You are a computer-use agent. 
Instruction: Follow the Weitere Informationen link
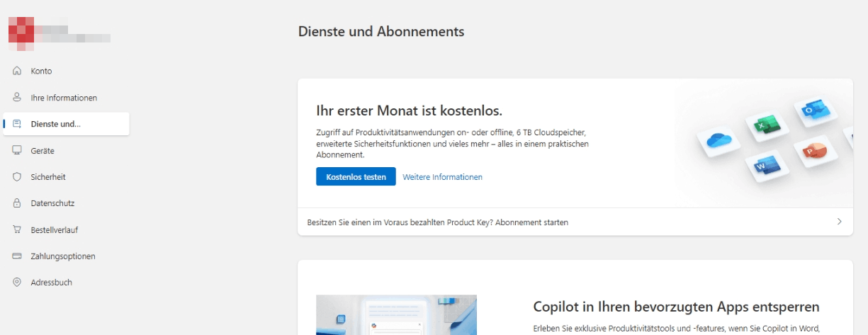(442, 177)
